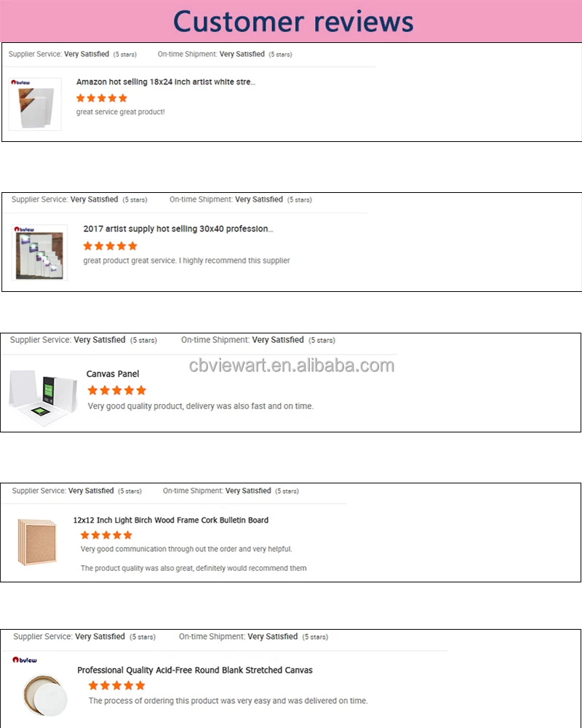Click star rating under 18x24 canvas review
The image size is (582, 728).
[102, 98]
